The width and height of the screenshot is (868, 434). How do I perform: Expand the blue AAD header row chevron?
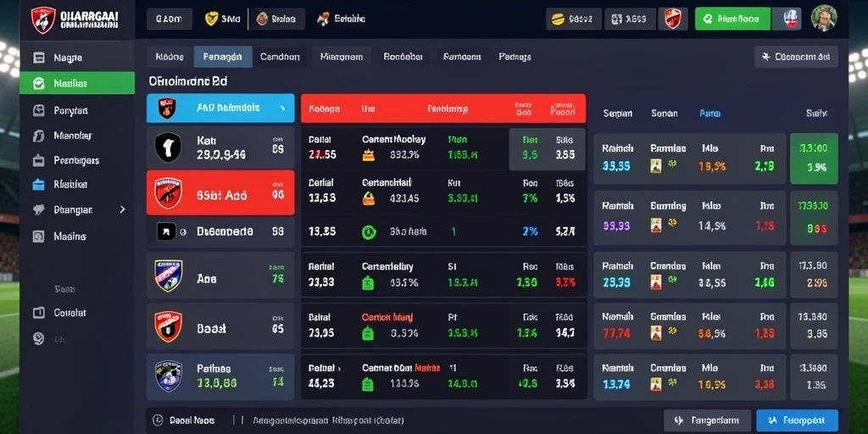(x=282, y=108)
